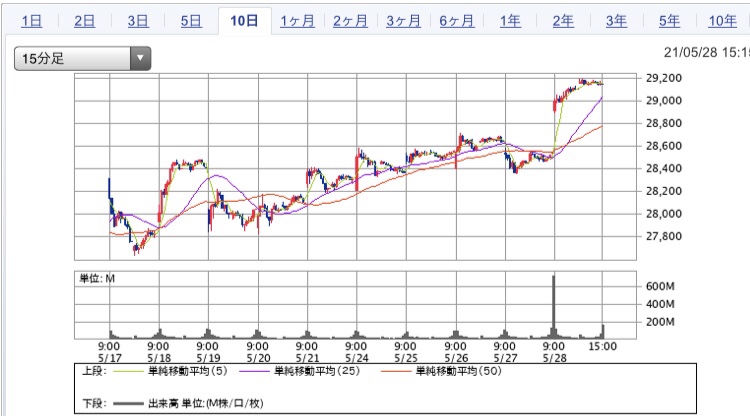750x416 pixels.
Task: Click the large volume spike on 5/28
Action: [x=554, y=307]
